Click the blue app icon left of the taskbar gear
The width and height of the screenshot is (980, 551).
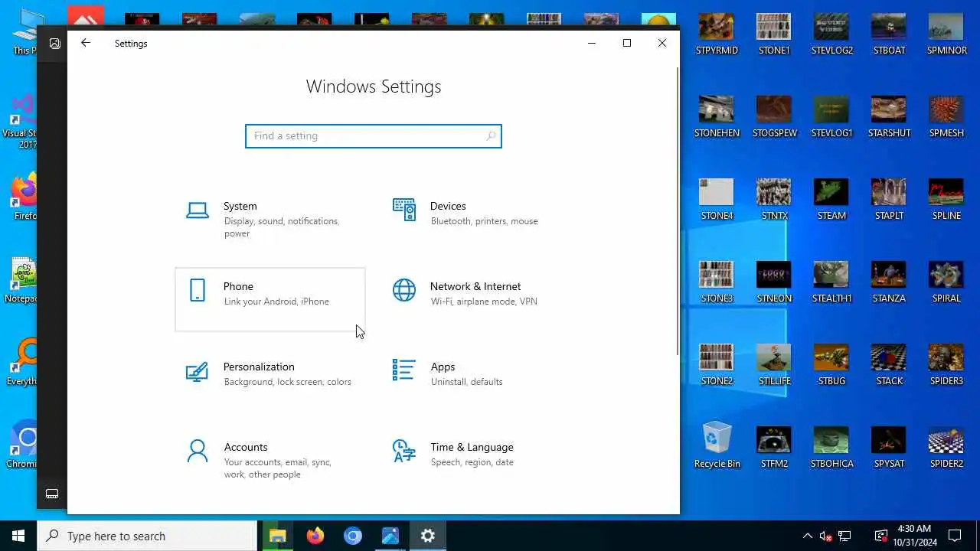point(390,536)
